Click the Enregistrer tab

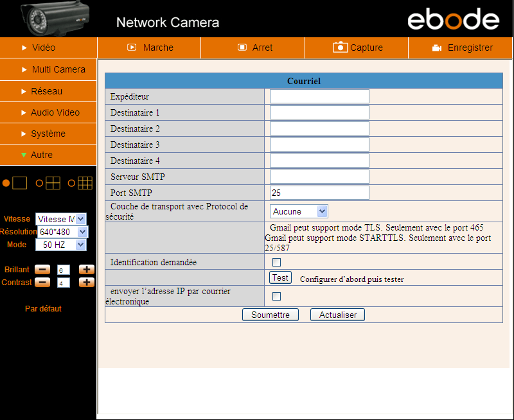click(x=460, y=48)
